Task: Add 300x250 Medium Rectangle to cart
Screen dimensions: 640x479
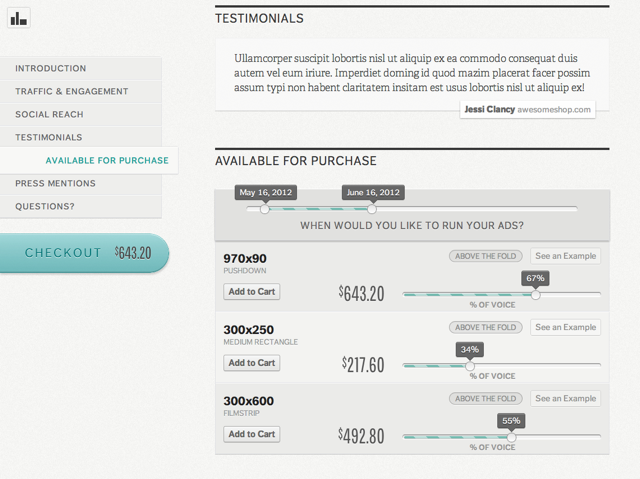Action: [251, 363]
